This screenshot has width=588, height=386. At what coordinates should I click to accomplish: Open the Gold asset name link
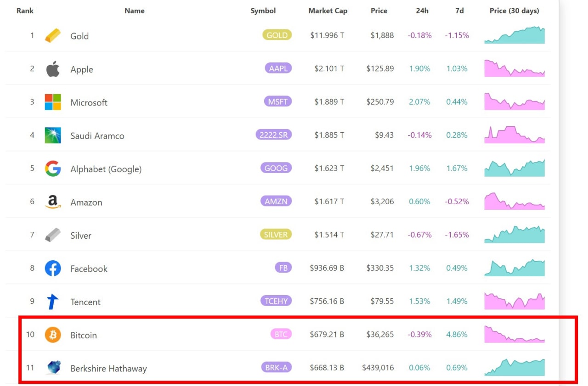tap(79, 36)
